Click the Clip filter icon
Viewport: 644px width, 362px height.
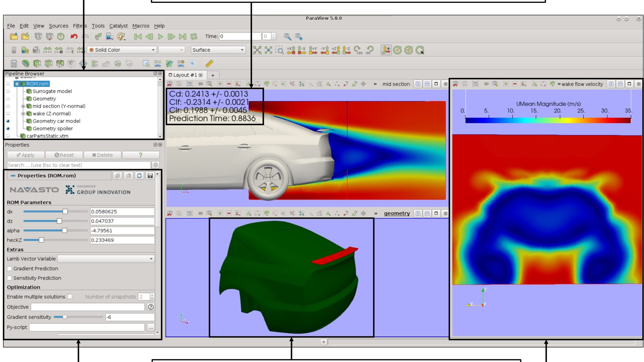pos(37,64)
